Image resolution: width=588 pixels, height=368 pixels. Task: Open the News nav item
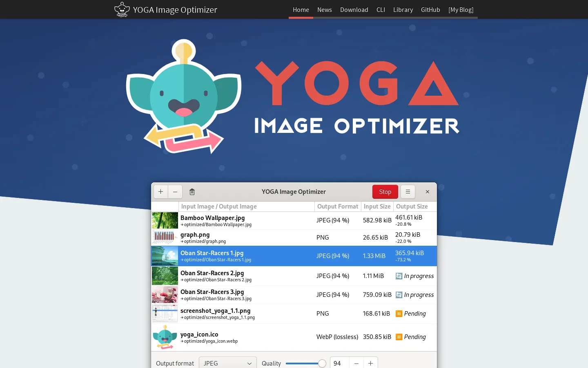(325, 10)
